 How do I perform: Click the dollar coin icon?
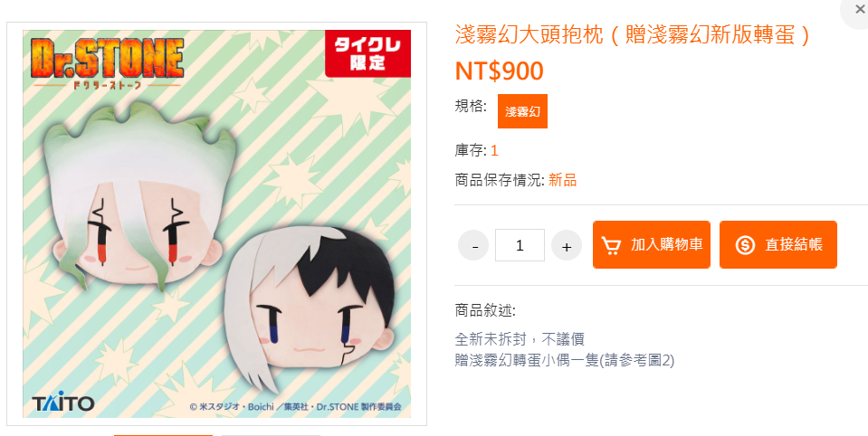pos(745,245)
